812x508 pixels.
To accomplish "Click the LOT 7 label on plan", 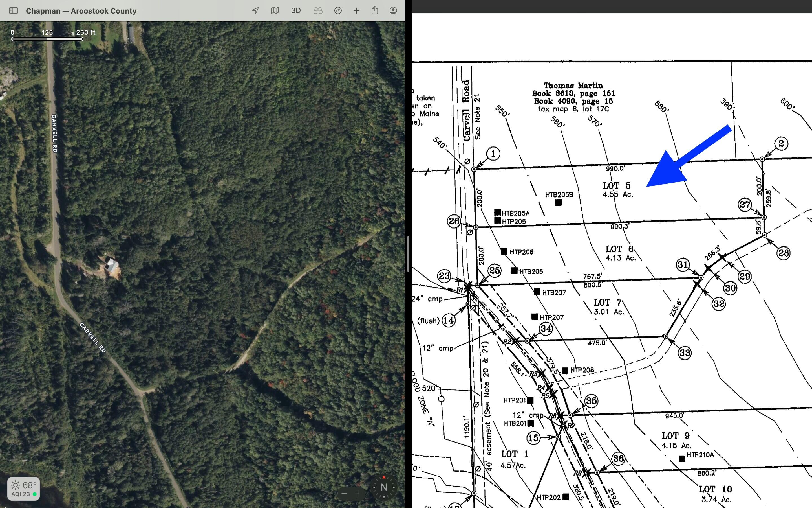I will (x=608, y=302).
